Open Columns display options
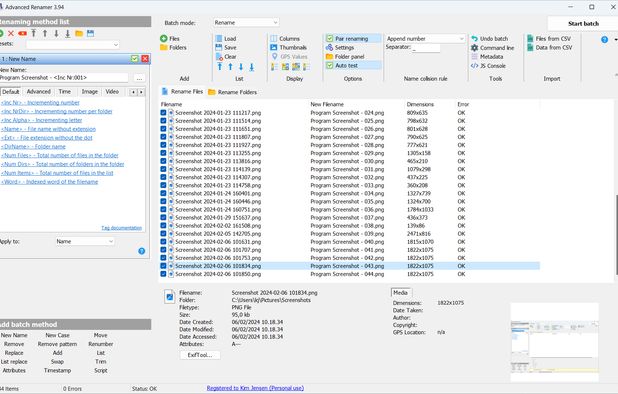The height and width of the screenshot is (394, 618). tap(285, 39)
